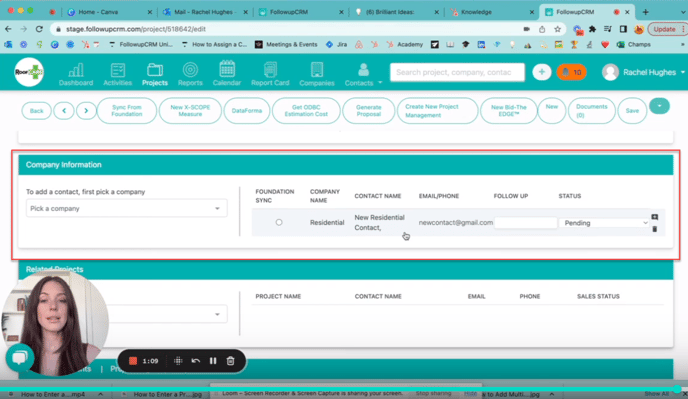Open Report Card section
This screenshot has height=399, width=688.
pyautogui.click(x=270, y=74)
